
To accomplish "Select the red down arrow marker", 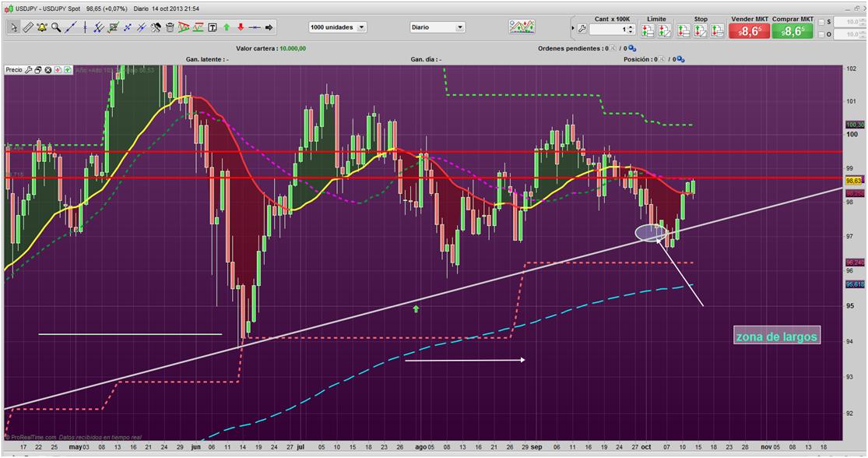I will coord(241,28).
